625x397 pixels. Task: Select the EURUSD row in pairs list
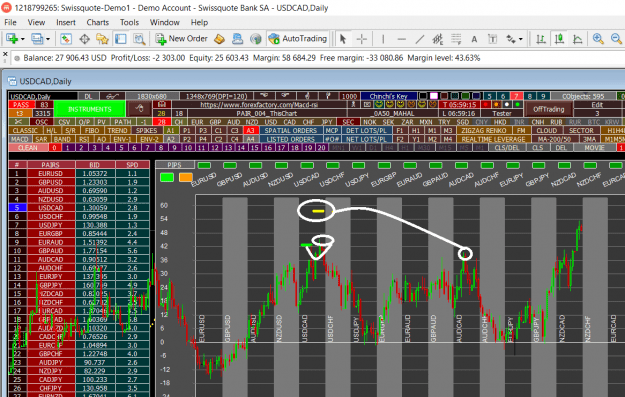pos(79,173)
